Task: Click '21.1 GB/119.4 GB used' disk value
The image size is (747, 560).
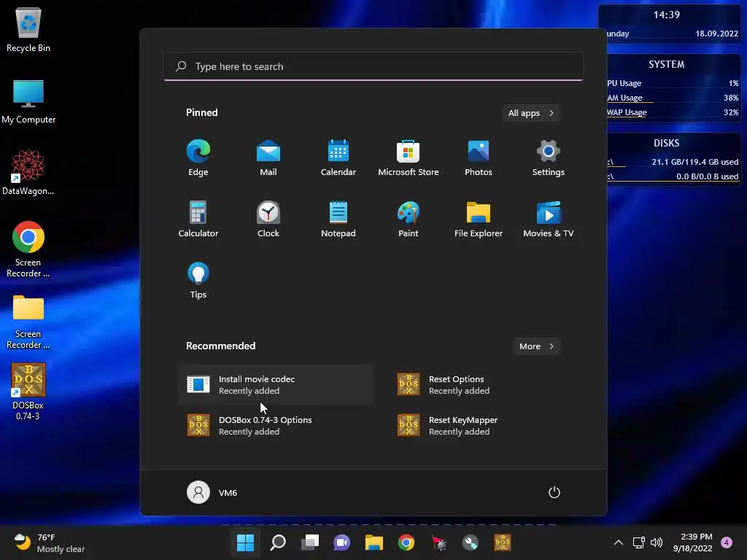Action: (x=695, y=162)
